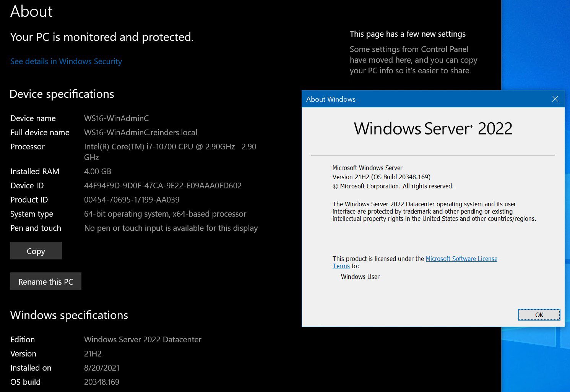Select Intel(R) Core(TM) i7-10700 processor text
The width and height of the screenshot is (570, 392).
pos(170,152)
